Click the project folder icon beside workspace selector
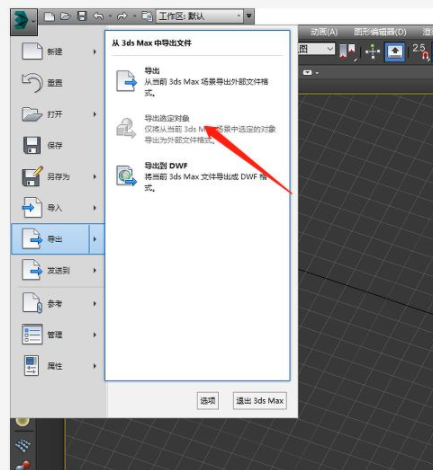The image size is (433, 470). pyautogui.click(x=147, y=16)
